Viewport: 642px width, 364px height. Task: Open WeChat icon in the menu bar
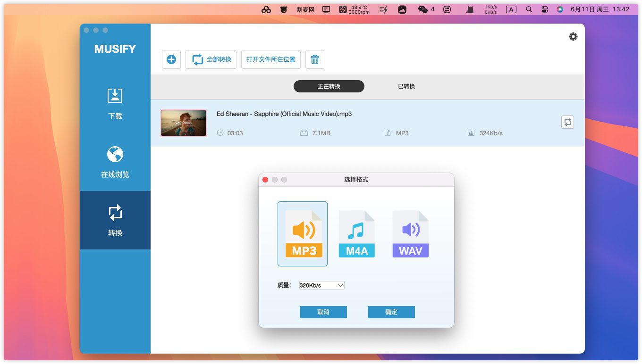pos(423,9)
